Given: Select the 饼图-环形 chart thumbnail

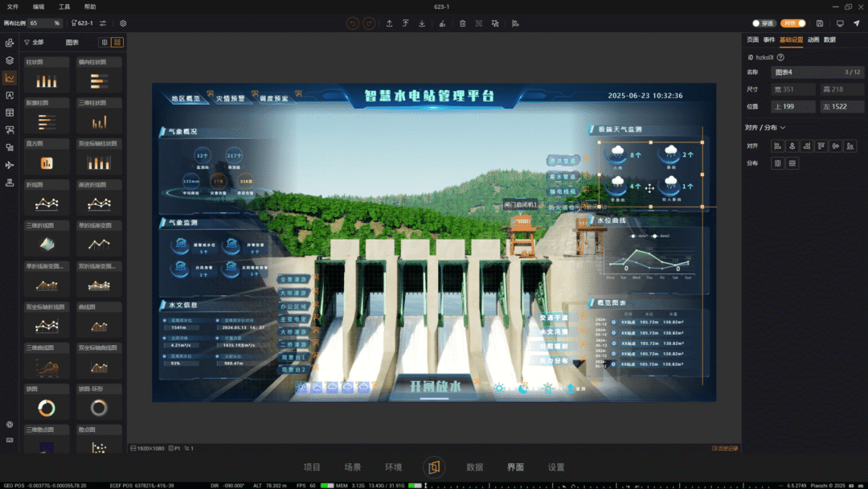Looking at the screenshot, I should point(99,402).
